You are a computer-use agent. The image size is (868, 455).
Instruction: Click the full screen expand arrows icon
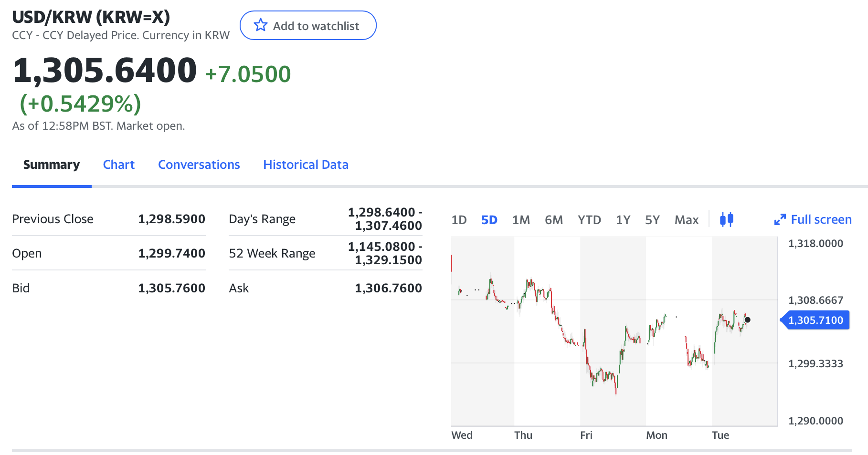click(780, 220)
